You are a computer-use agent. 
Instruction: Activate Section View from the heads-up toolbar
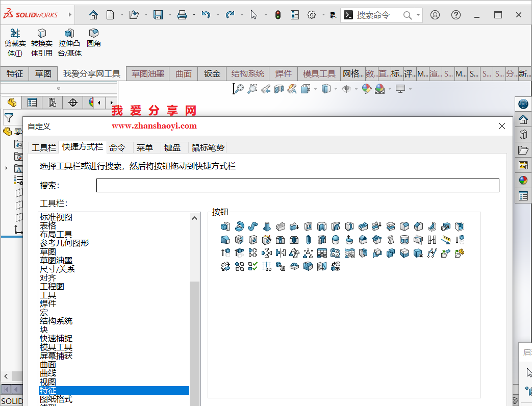278,88
